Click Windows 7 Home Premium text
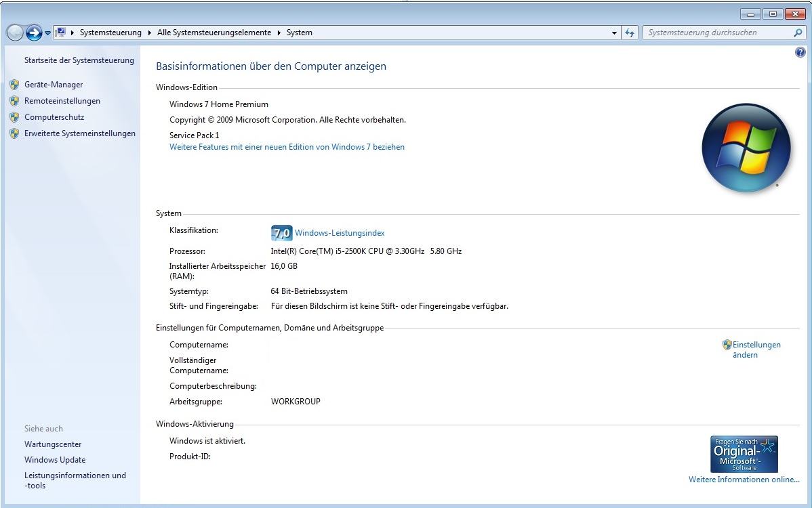 [218, 104]
